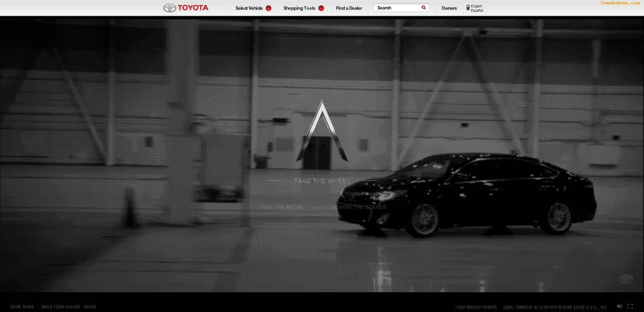This screenshot has width=644, height=312.
Task: Open the Owners page
Action: 449,8
